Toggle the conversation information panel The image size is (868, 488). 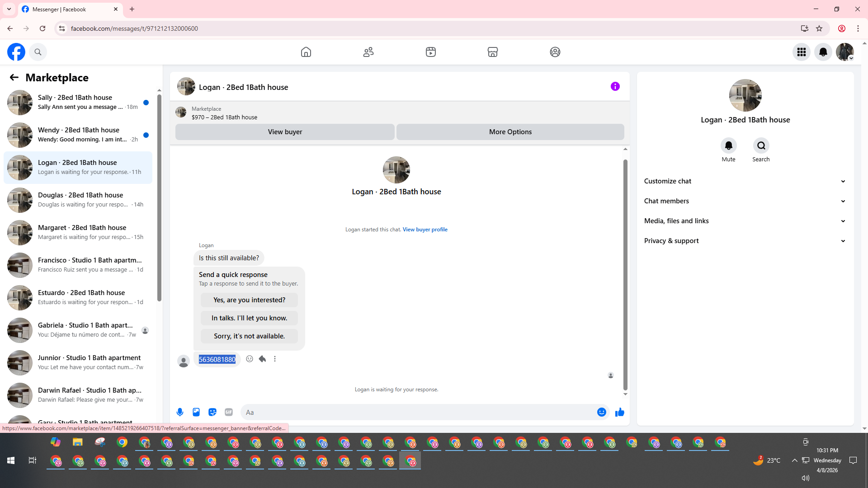click(x=615, y=86)
